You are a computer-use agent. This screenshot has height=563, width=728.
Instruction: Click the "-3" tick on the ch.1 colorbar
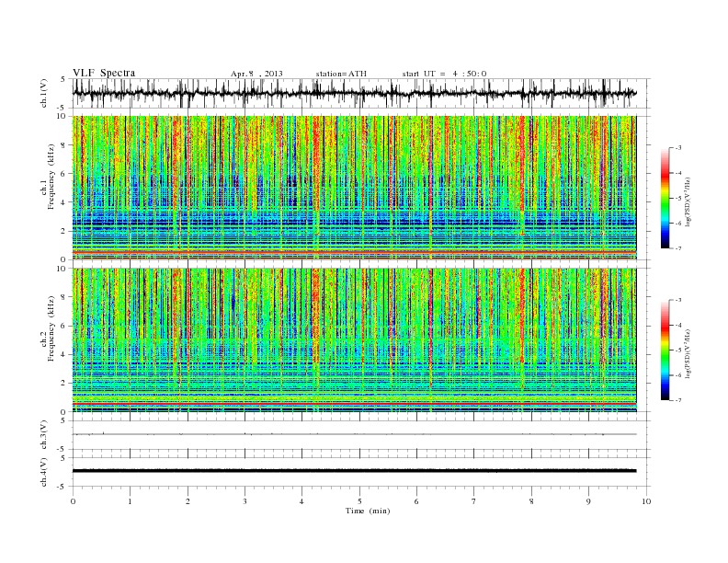pos(677,148)
